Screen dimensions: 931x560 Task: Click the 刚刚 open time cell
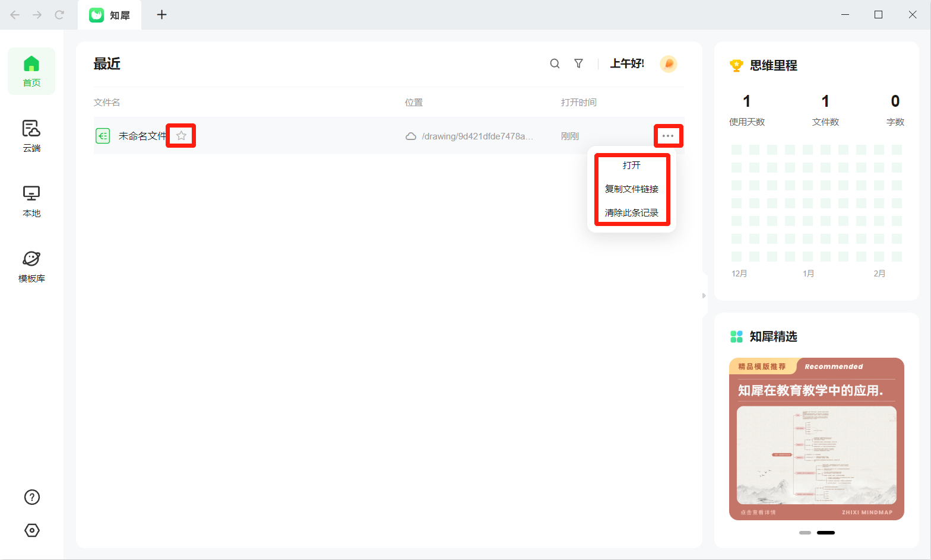click(x=570, y=136)
